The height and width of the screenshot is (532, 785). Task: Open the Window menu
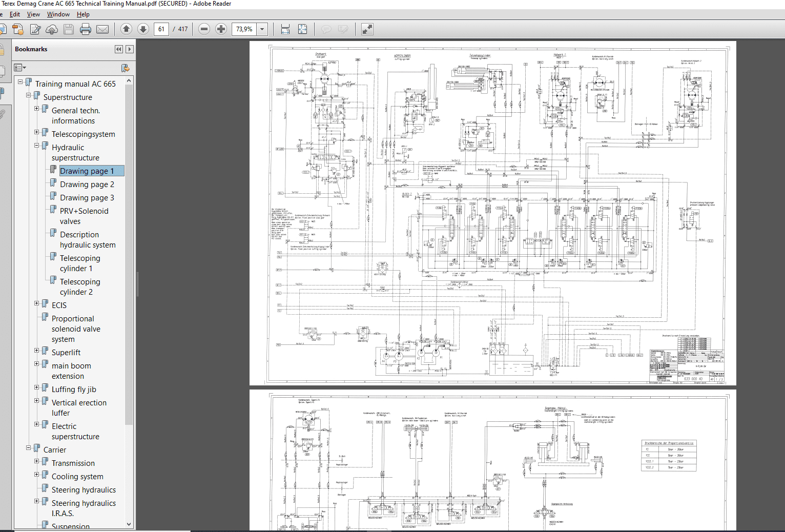(x=58, y=14)
